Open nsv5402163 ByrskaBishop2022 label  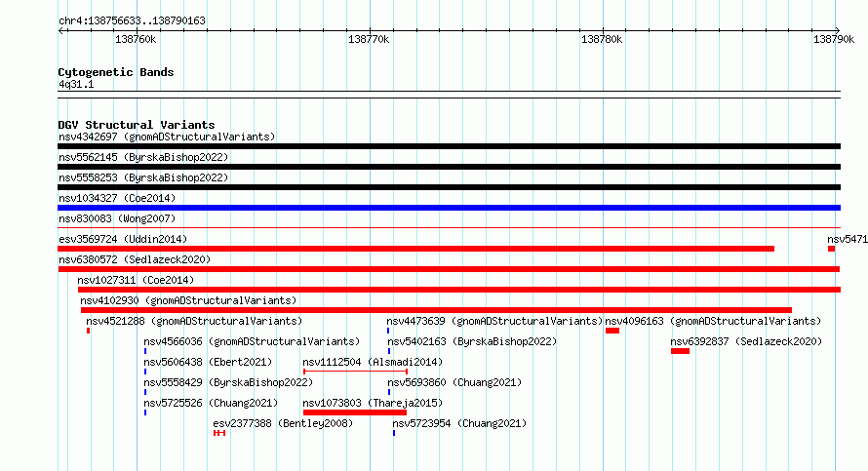pos(472,341)
